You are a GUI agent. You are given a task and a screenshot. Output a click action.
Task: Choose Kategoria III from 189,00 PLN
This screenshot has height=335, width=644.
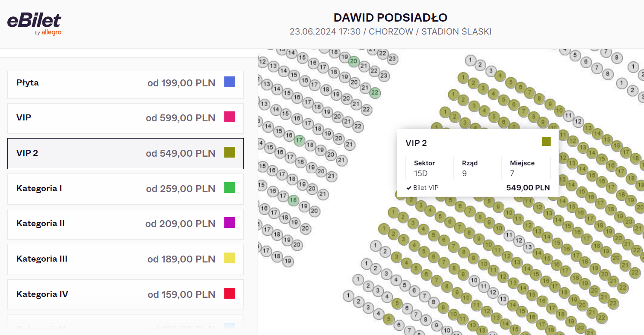pos(125,259)
